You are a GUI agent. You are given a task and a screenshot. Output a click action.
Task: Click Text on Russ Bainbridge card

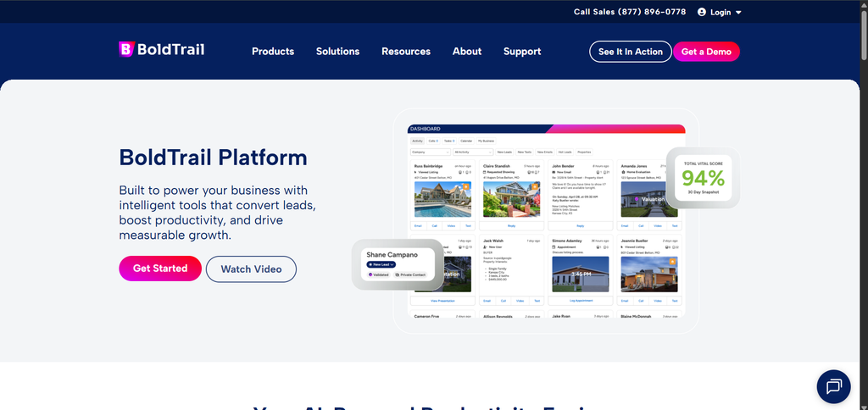click(x=468, y=225)
